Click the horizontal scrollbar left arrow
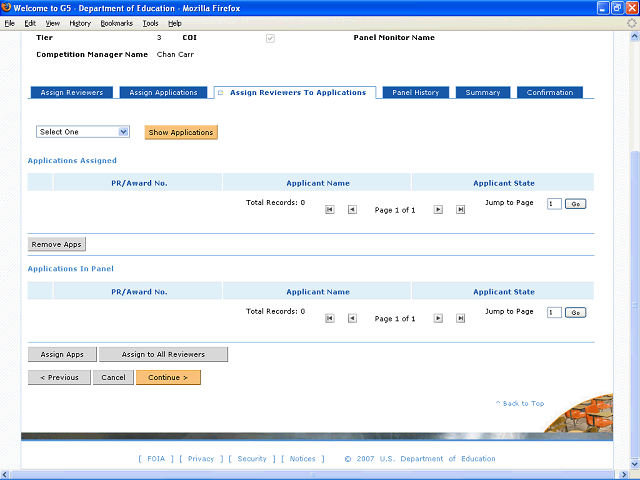Viewport: 640px width, 480px height. [x=5, y=475]
